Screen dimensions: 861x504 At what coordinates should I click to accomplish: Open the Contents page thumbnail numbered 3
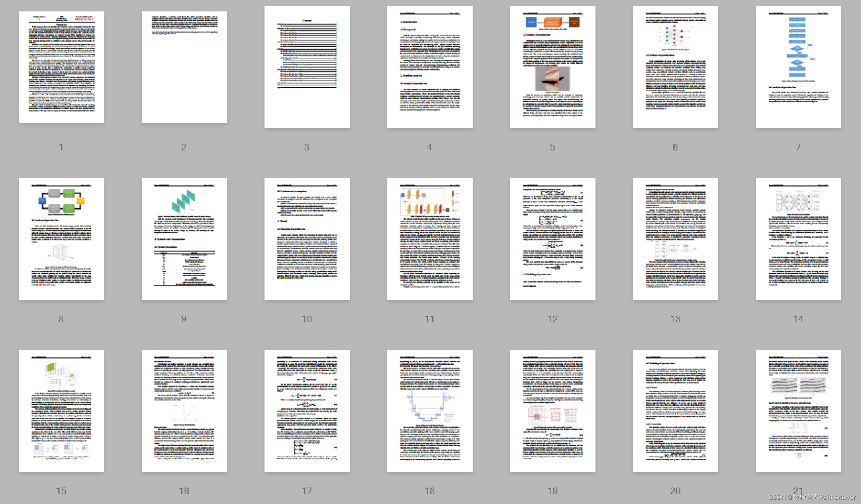pos(307,67)
